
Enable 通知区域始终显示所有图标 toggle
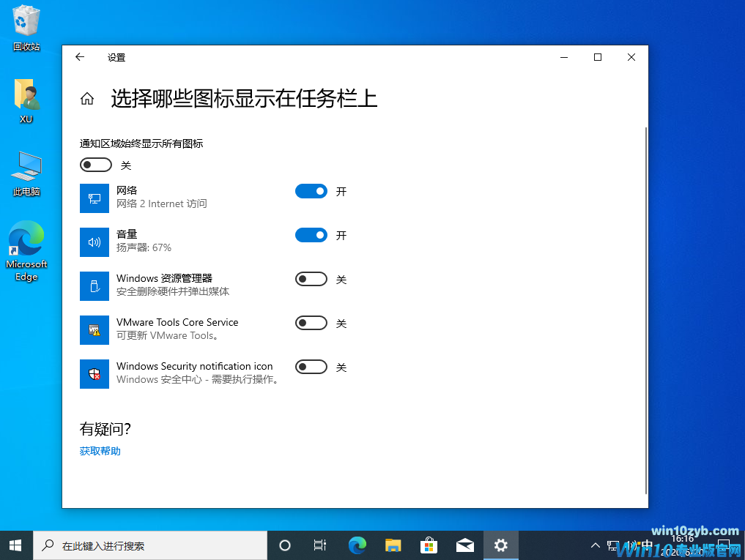click(x=95, y=164)
